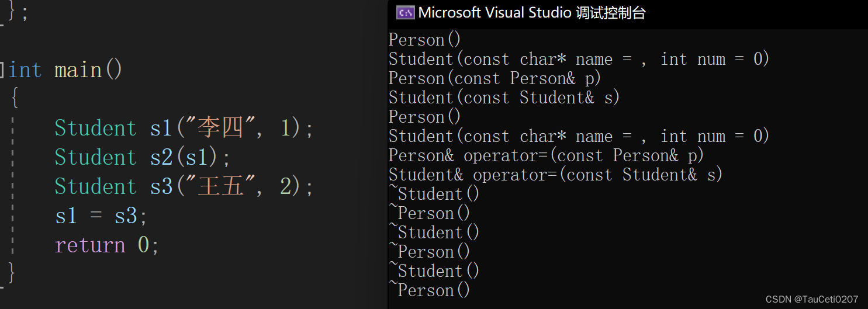Click the console icon in the title bar

(x=405, y=12)
